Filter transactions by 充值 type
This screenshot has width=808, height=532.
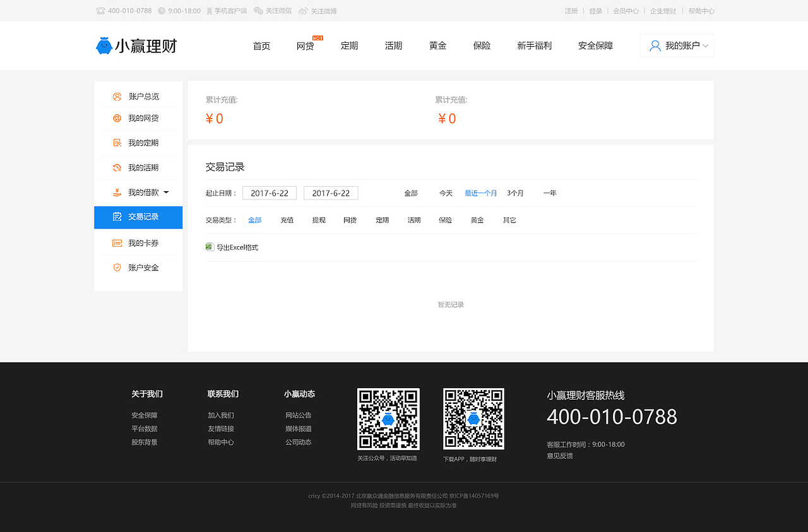click(287, 220)
